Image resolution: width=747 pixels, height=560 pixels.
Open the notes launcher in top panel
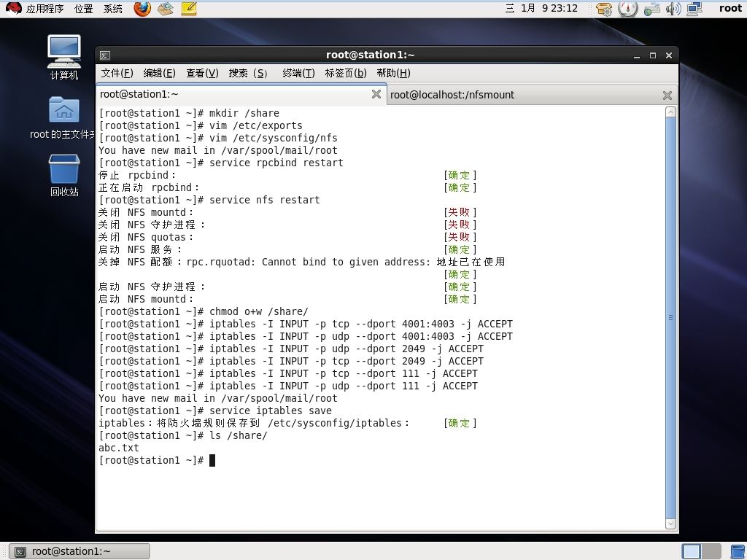[189, 9]
